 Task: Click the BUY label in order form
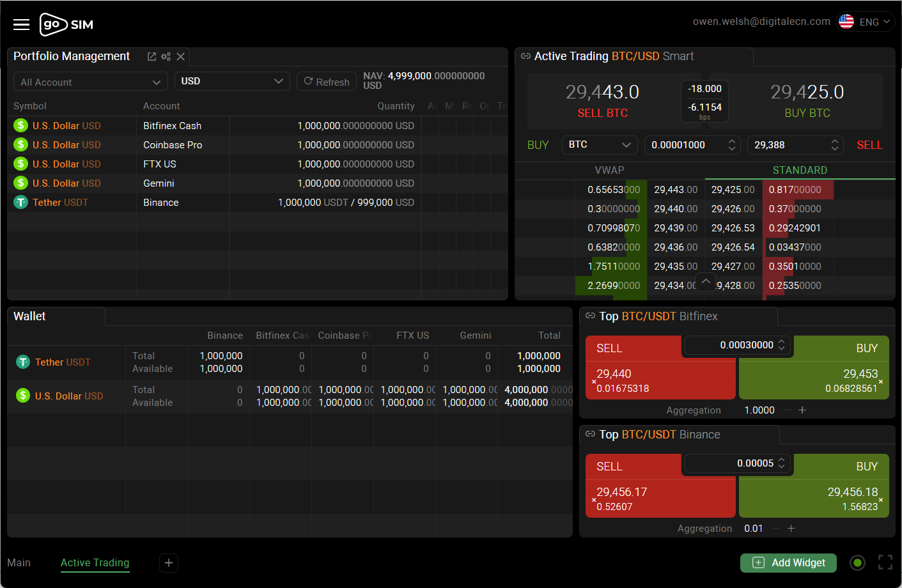point(538,145)
